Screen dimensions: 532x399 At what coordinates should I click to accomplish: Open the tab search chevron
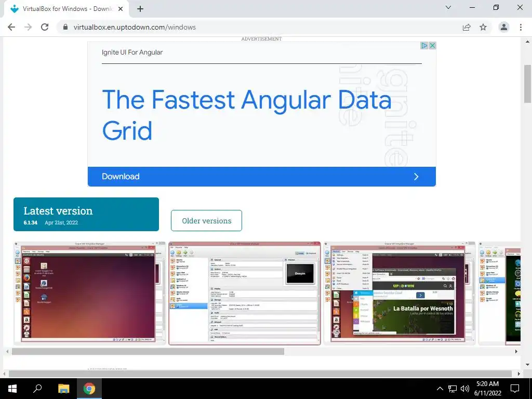click(x=448, y=7)
